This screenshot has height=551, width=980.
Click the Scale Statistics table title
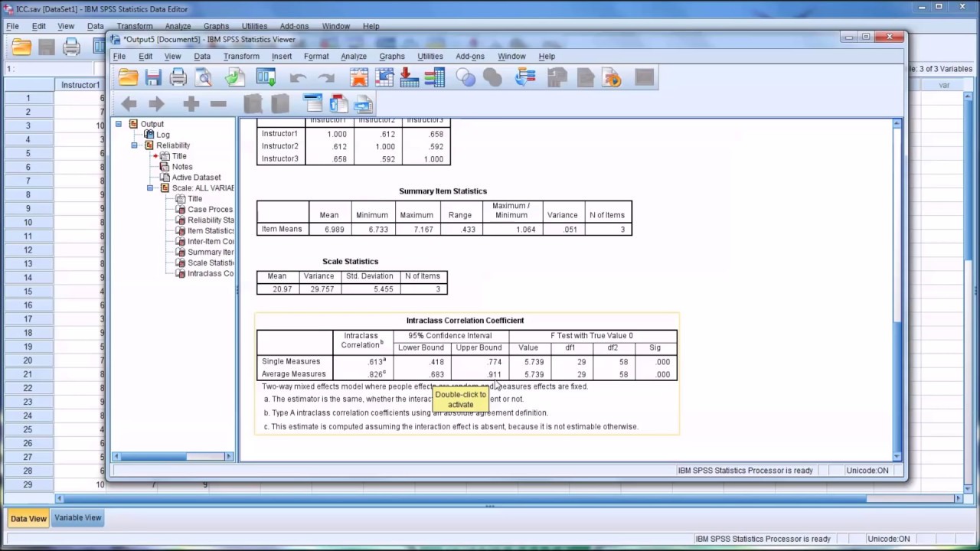click(351, 262)
